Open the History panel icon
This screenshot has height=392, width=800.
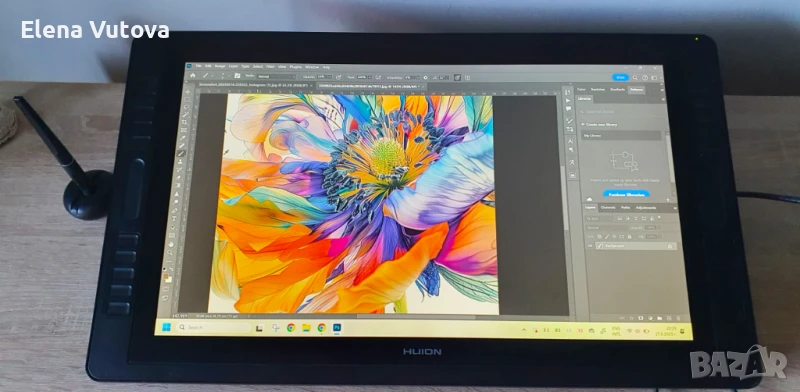[568, 92]
